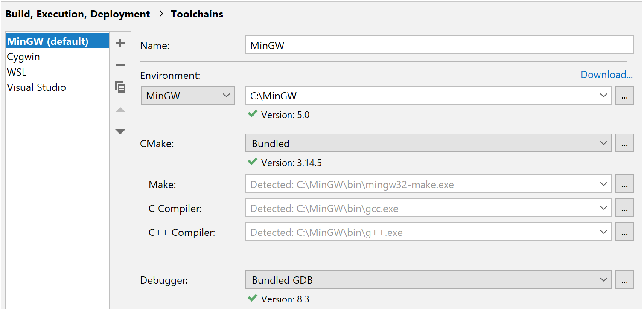Open the Download link
Viewport: 644px width, 311px height.
coord(606,75)
